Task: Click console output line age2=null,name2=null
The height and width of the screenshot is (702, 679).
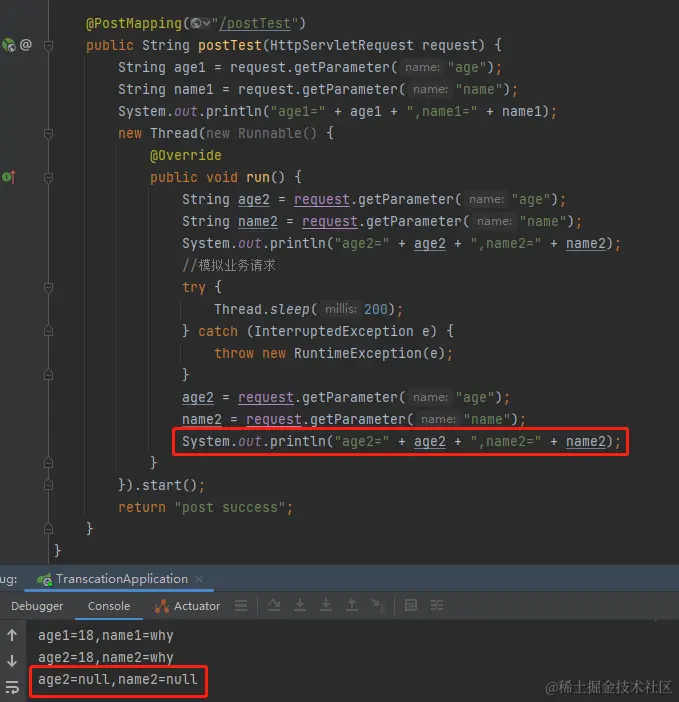Action: click(x=118, y=679)
